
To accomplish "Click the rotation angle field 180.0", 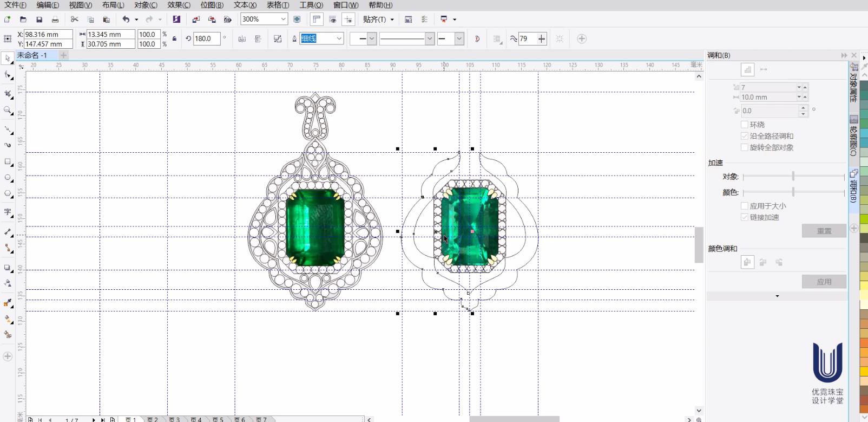I will click(x=207, y=38).
